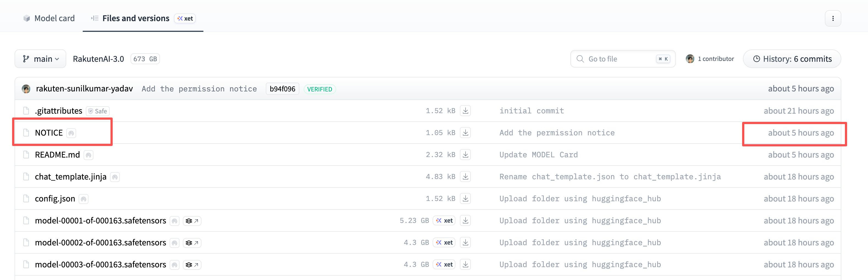Open the 'initial commit' commit message
Image resolution: width=868 pixels, height=280 pixels.
(x=531, y=111)
